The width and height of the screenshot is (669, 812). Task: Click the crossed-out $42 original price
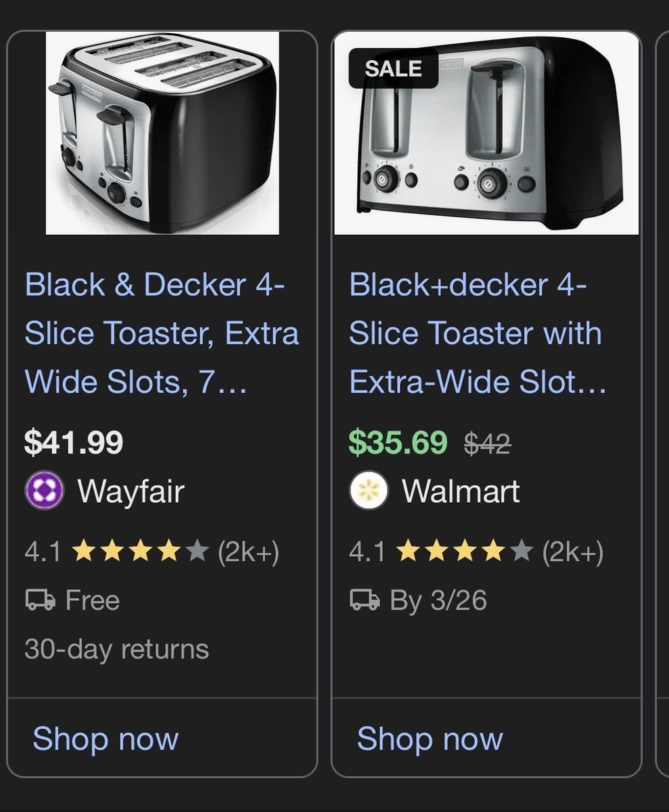[487, 444]
